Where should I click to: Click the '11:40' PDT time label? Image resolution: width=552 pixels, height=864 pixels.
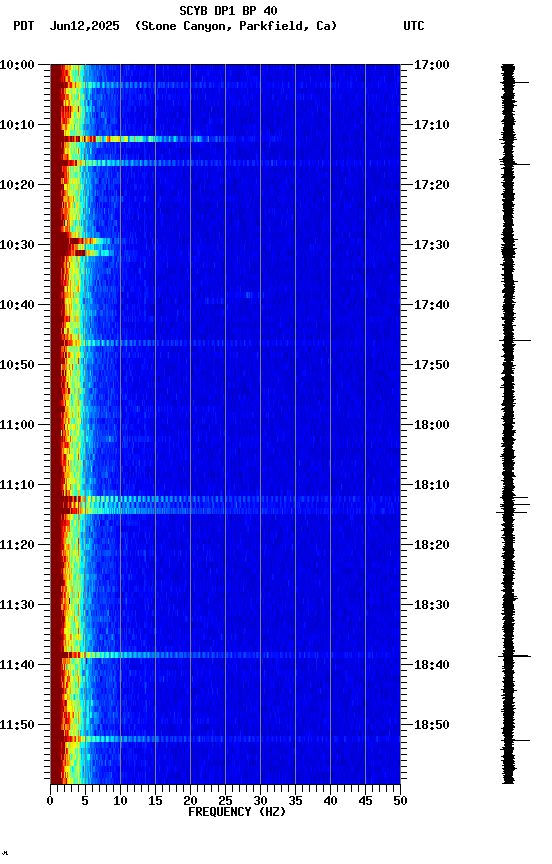[17, 666]
